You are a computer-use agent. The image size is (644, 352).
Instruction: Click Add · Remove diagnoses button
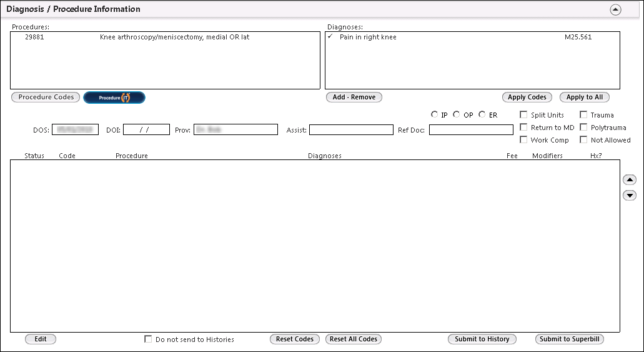coord(354,98)
